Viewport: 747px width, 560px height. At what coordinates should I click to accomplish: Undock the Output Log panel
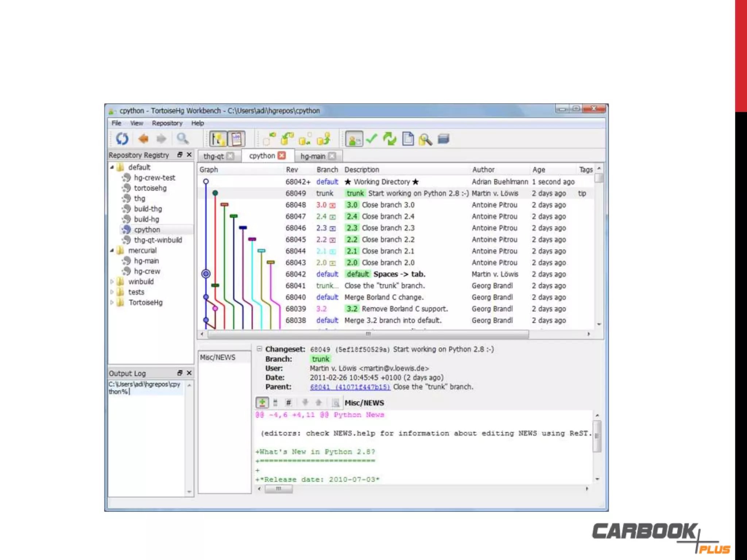click(180, 373)
